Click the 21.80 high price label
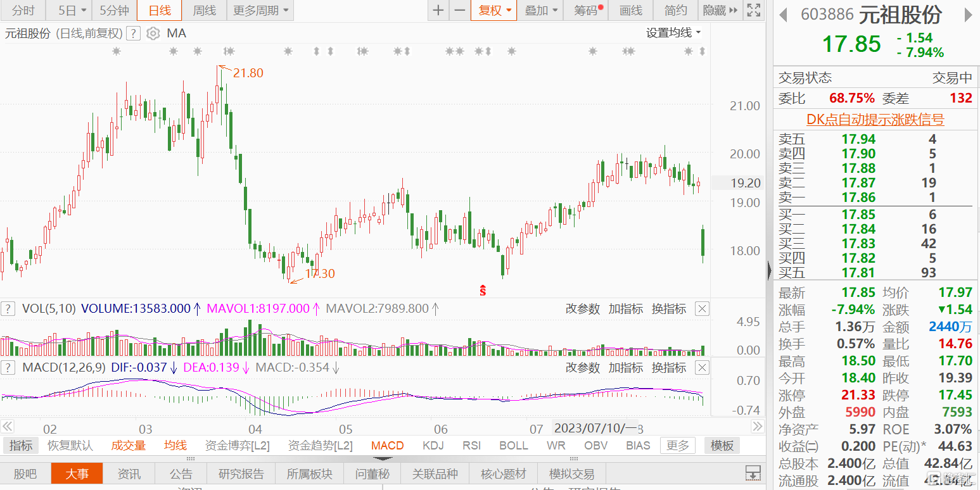Image resolution: width=980 pixels, height=490 pixels. pyautogui.click(x=248, y=73)
